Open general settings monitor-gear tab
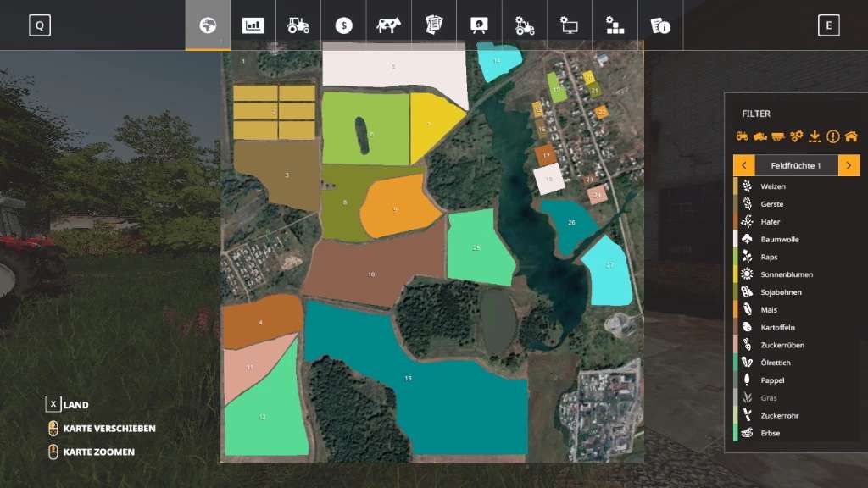This screenshot has width=868, height=488. 570,25
